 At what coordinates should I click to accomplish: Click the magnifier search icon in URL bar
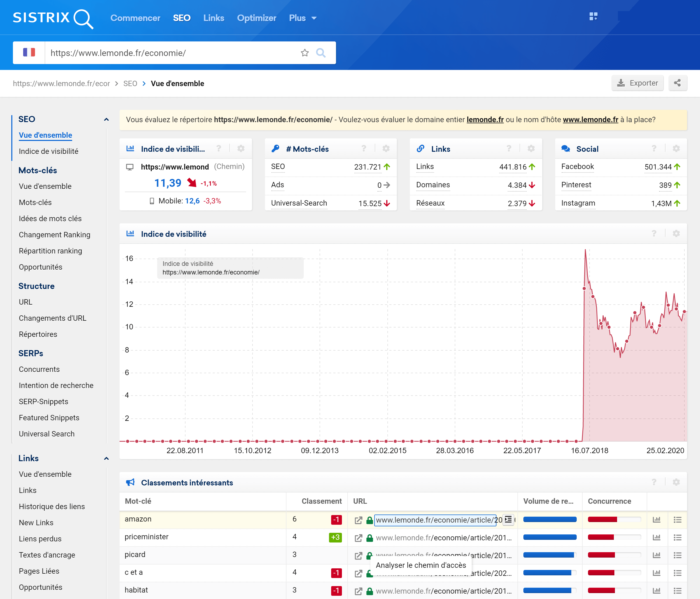(x=321, y=53)
